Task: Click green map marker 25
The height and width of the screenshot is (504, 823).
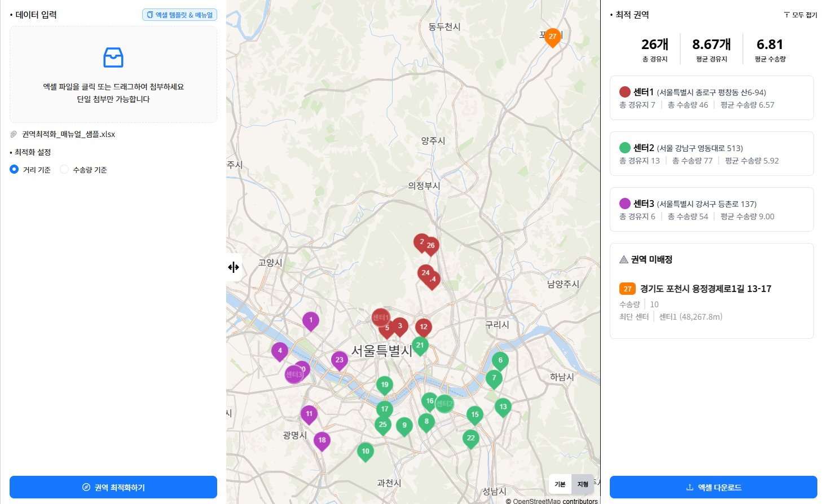Action: pyautogui.click(x=383, y=426)
